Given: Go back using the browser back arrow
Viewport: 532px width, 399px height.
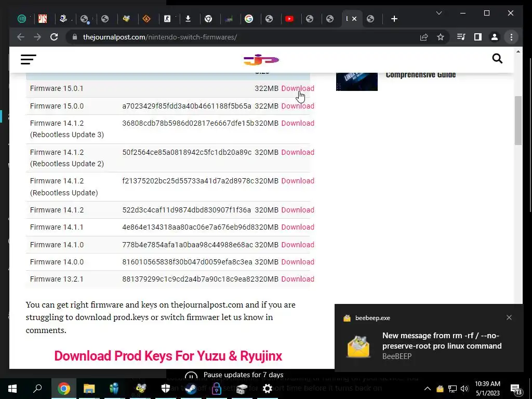Looking at the screenshot, I should [21, 37].
